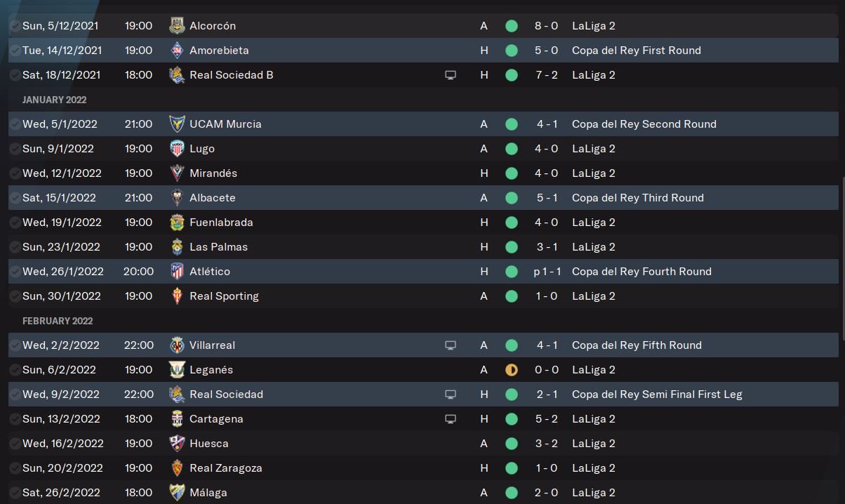Open the Copa del Rey Semi Final First Leg link
845x504 pixels.
coord(657,394)
